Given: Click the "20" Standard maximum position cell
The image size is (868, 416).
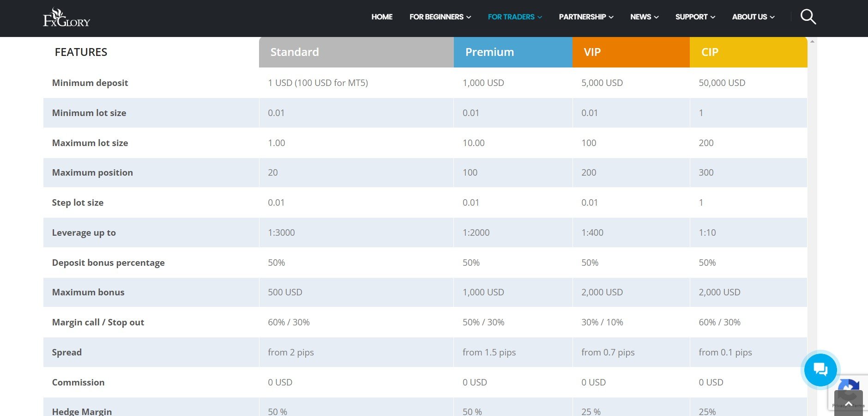Looking at the screenshot, I should (273, 172).
